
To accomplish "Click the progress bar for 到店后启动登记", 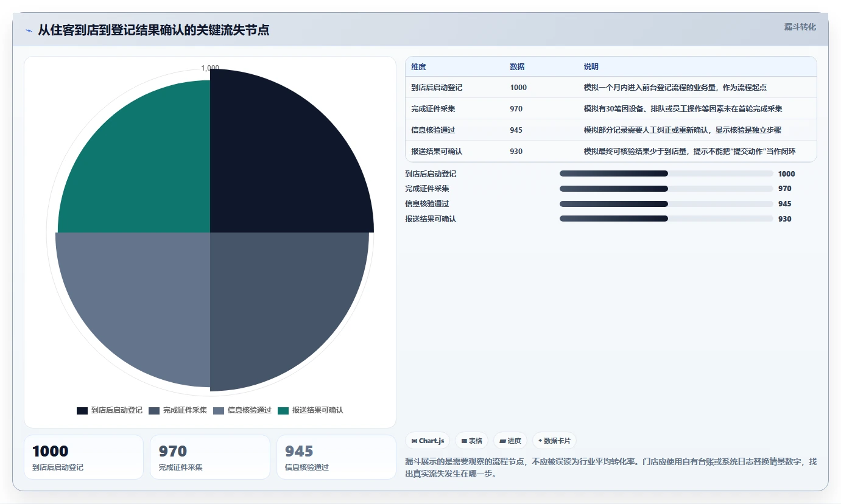I will pos(666,173).
